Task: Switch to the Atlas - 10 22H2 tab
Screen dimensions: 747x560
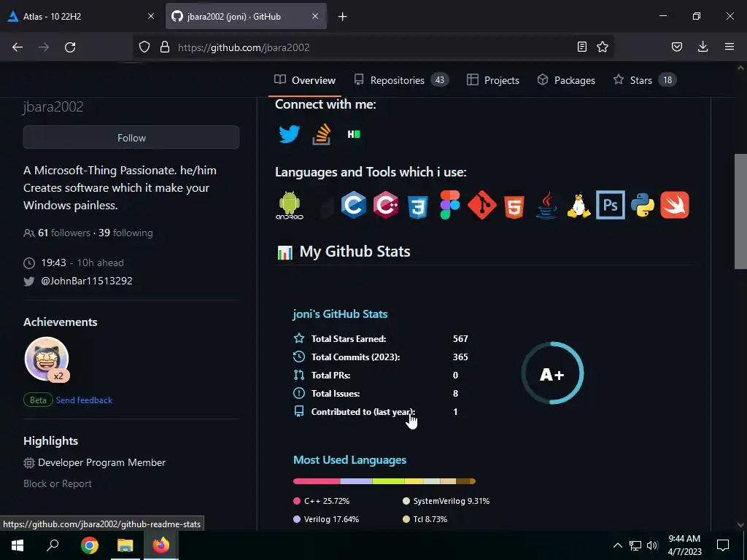Action: click(76, 16)
